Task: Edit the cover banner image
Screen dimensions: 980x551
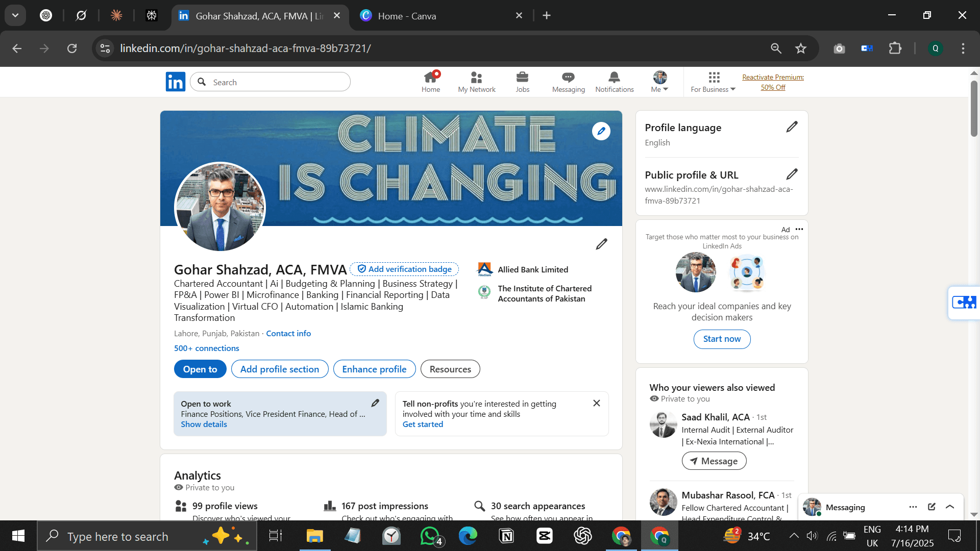Action: [x=601, y=131]
